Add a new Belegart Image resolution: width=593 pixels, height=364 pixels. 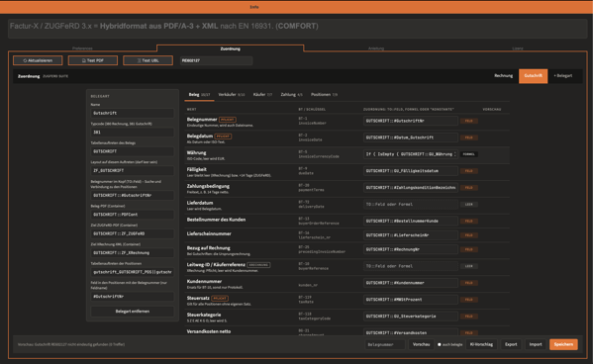563,76
